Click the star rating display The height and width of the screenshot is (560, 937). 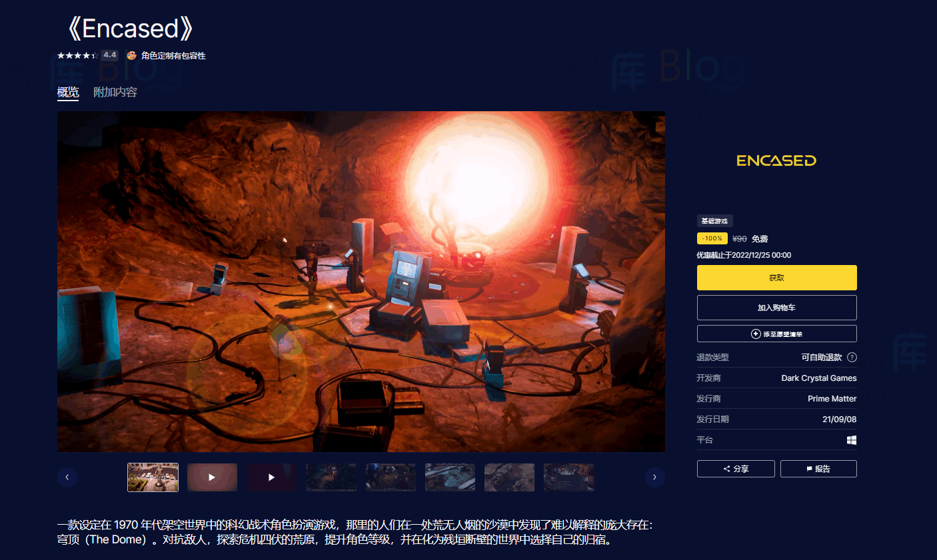click(77, 56)
